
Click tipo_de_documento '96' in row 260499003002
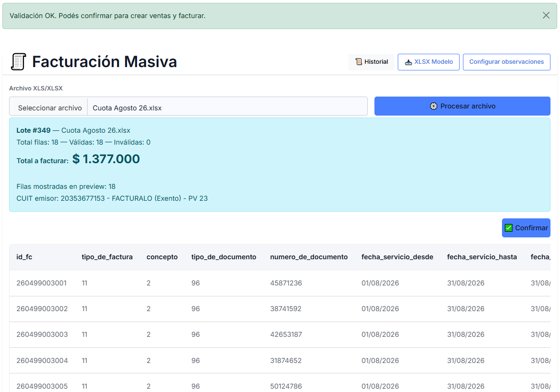tap(196, 309)
